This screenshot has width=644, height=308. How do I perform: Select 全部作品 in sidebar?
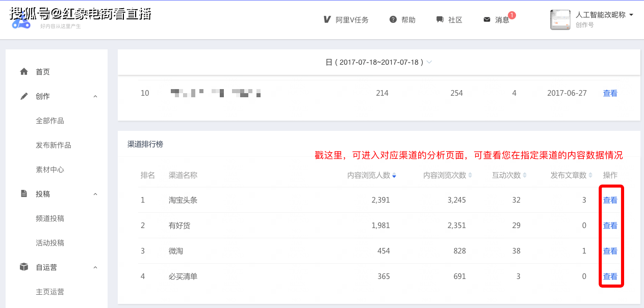50,121
